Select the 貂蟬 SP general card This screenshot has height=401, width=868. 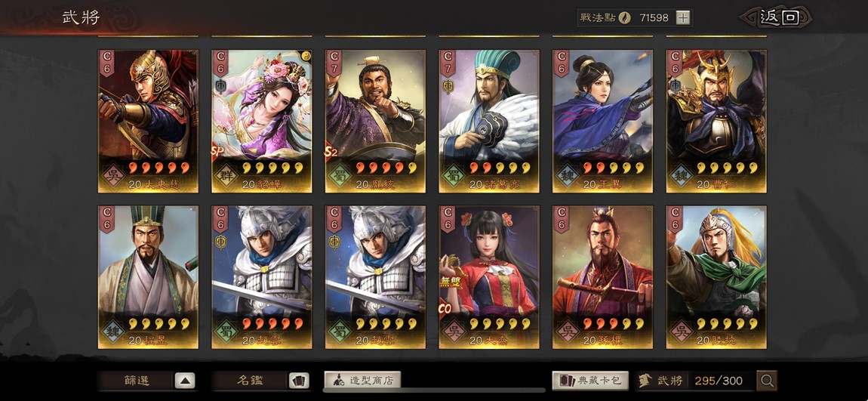(x=262, y=122)
